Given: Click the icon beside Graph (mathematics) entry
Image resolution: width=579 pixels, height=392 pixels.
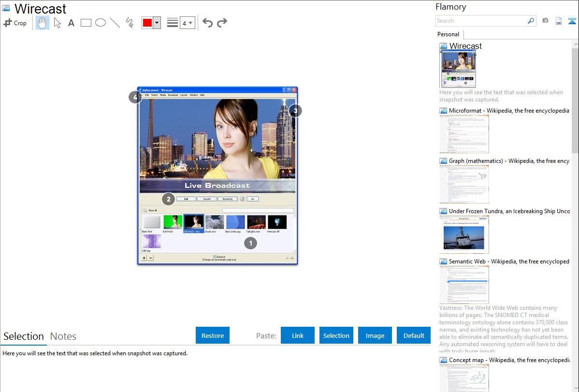Looking at the screenshot, I should tap(443, 161).
